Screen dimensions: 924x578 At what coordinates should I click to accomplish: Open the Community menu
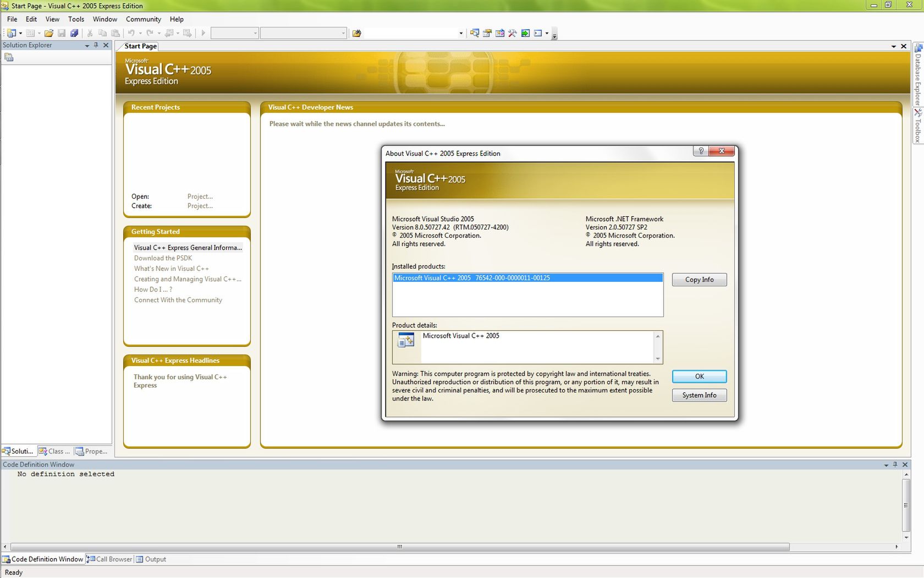point(143,19)
